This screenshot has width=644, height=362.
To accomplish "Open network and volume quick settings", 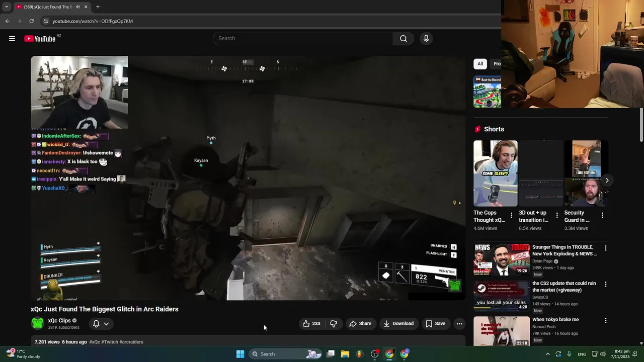I will pos(598,354).
